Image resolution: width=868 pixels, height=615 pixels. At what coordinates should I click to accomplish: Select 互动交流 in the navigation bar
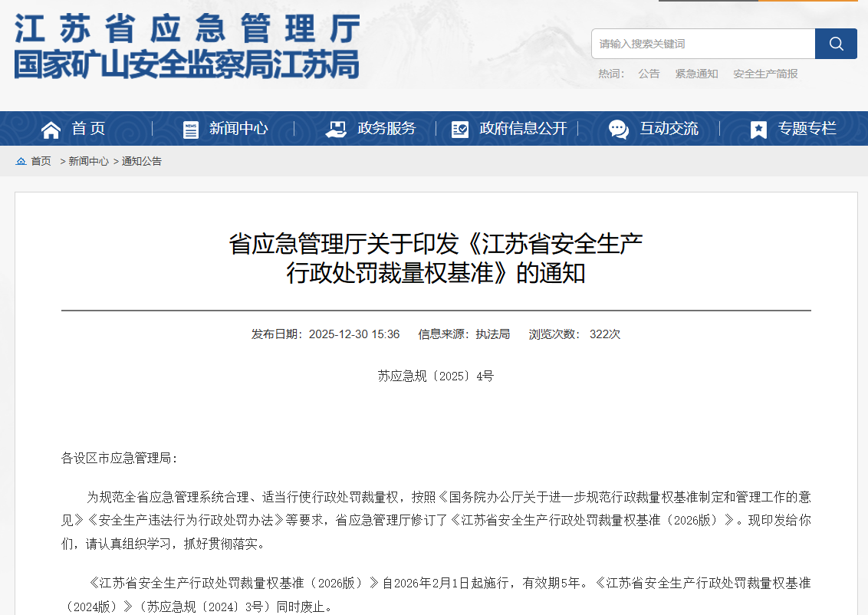tap(669, 129)
